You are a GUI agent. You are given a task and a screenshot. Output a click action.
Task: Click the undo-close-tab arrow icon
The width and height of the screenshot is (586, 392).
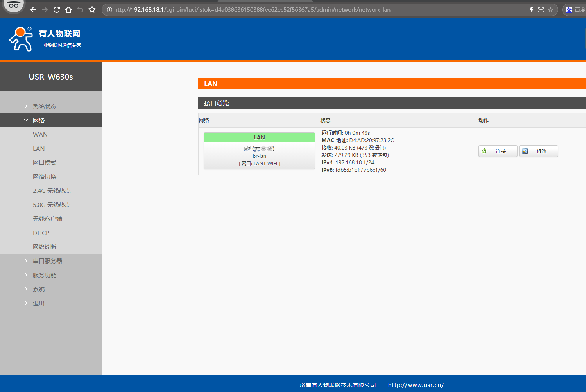80,10
